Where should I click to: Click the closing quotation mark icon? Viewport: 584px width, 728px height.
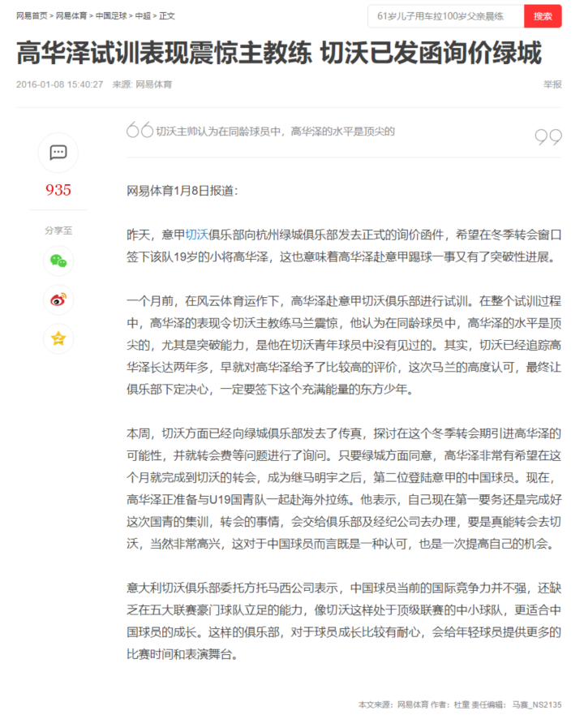(x=548, y=137)
